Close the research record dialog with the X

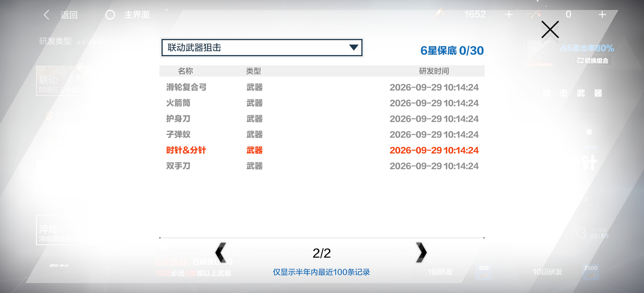tap(550, 30)
